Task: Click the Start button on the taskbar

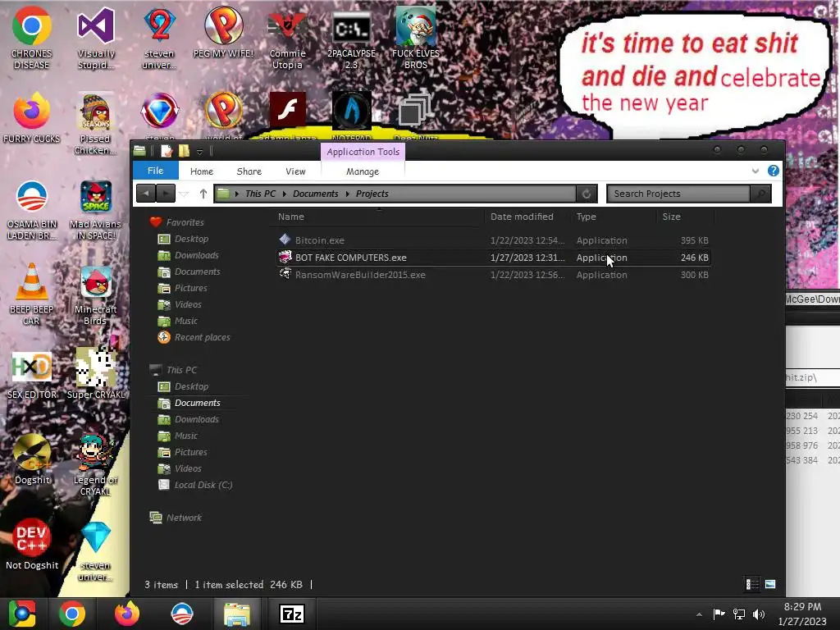Action: point(22,614)
